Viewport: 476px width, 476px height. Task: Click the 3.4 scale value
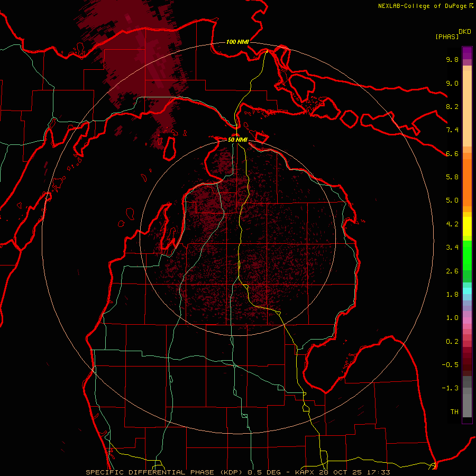452,248
